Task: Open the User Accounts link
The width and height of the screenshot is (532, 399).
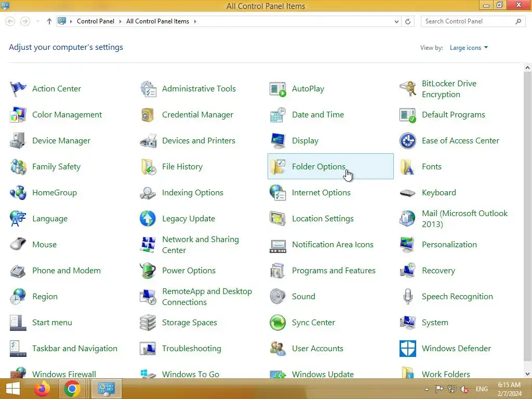Action: tap(317, 349)
